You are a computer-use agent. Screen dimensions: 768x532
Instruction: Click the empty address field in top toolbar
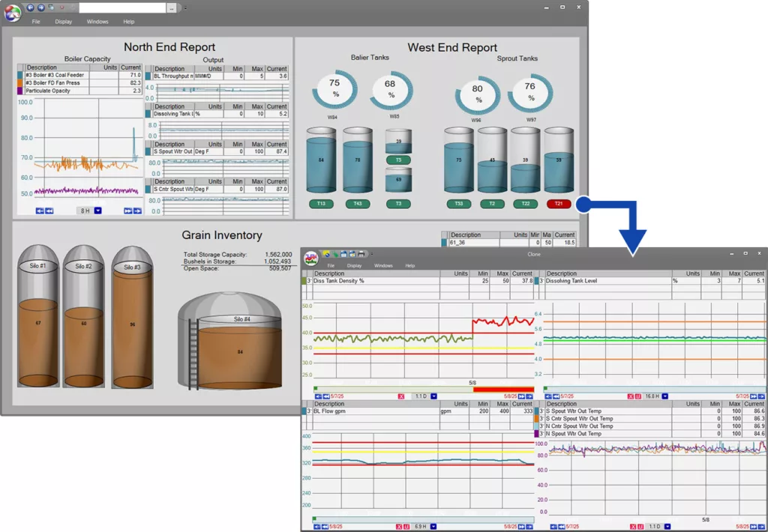(122, 7)
